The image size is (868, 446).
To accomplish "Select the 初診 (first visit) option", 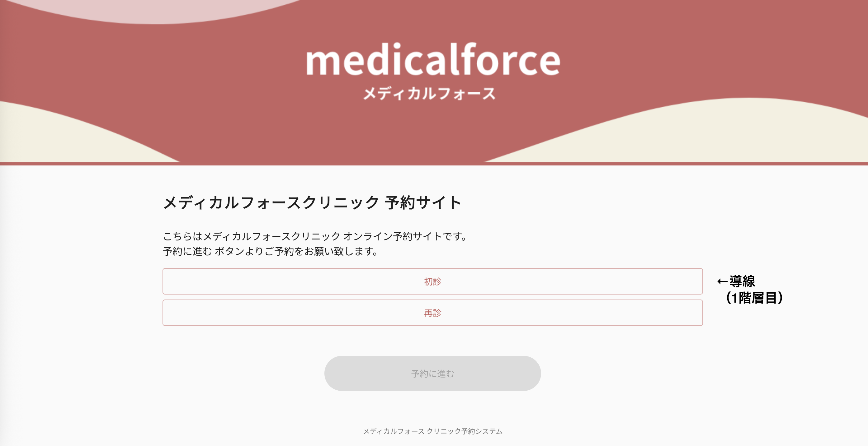I will [432, 281].
